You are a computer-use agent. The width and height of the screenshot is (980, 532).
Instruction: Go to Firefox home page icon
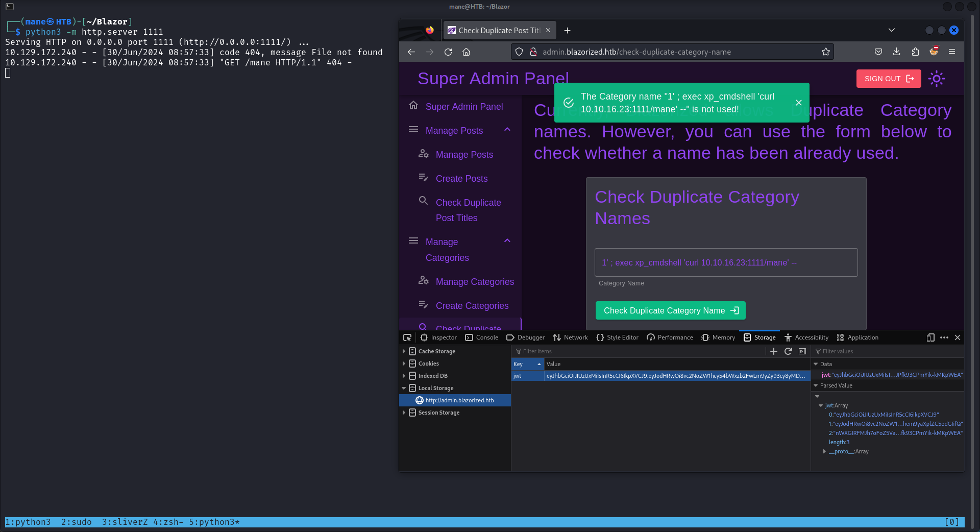tap(466, 52)
